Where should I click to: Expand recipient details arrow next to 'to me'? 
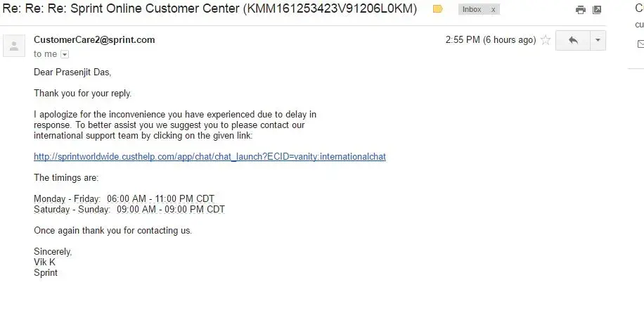pyautogui.click(x=65, y=54)
